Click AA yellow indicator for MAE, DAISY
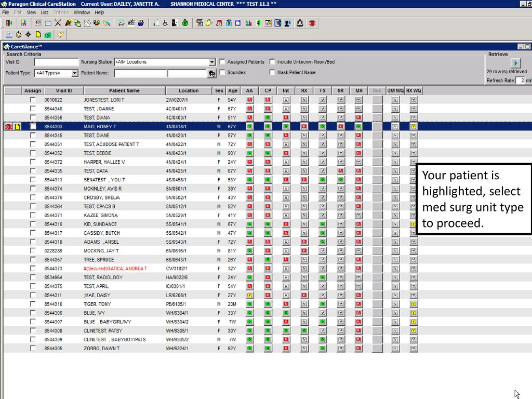This screenshot has width=532, height=399. (x=249, y=295)
